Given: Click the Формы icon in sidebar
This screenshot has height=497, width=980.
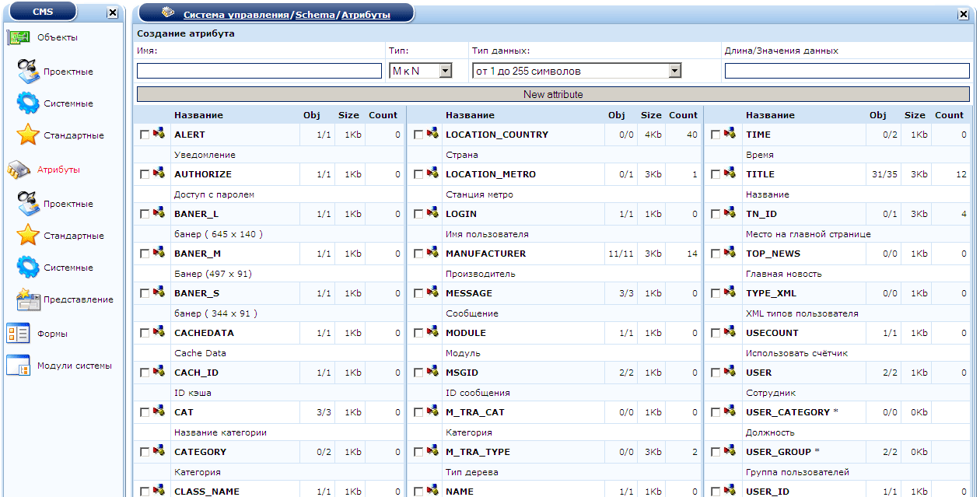Looking at the screenshot, I should (x=18, y=334).
